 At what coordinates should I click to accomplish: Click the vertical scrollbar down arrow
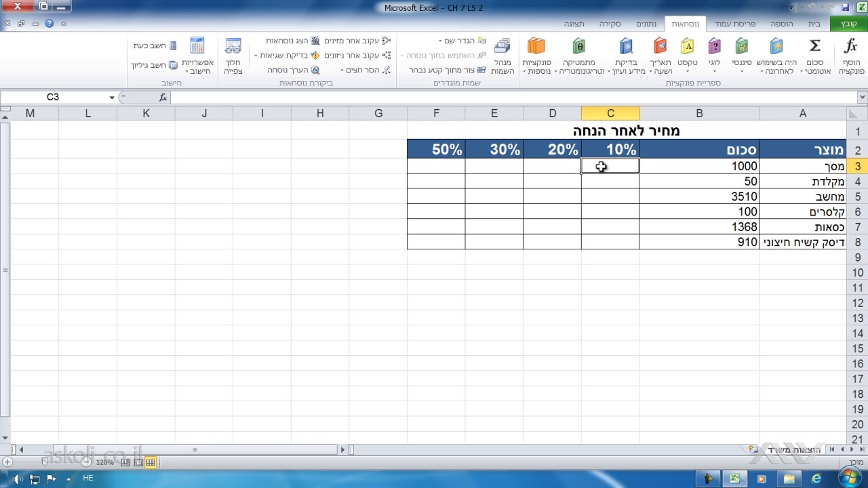pyautogui.click(x=5, y=439)
